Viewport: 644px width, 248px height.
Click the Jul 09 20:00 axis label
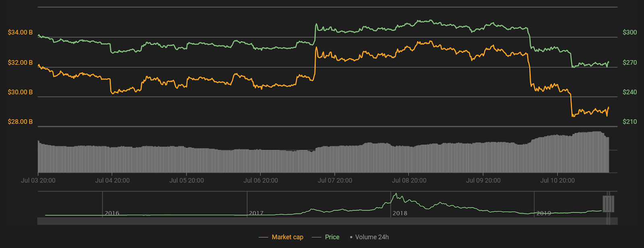coord(483,180)
